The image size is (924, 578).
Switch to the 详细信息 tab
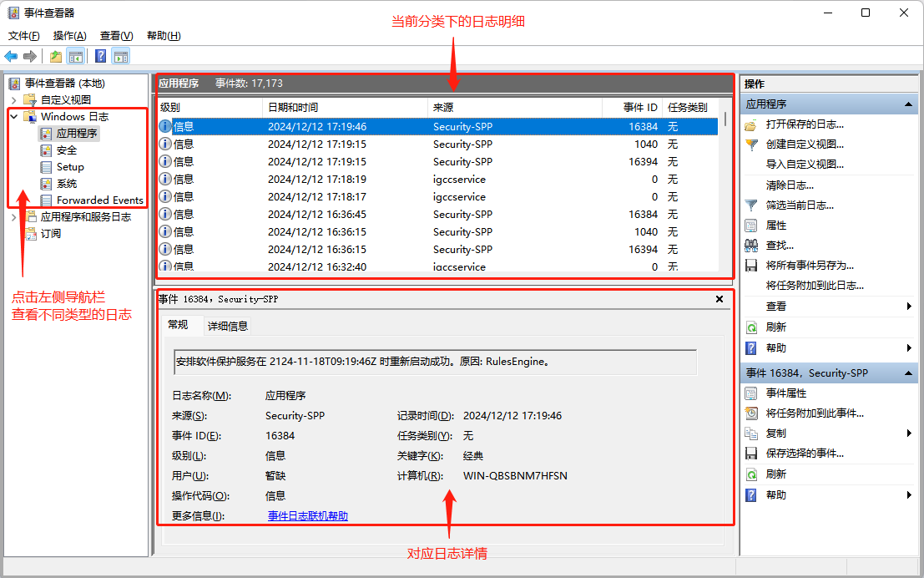[228, 326]
